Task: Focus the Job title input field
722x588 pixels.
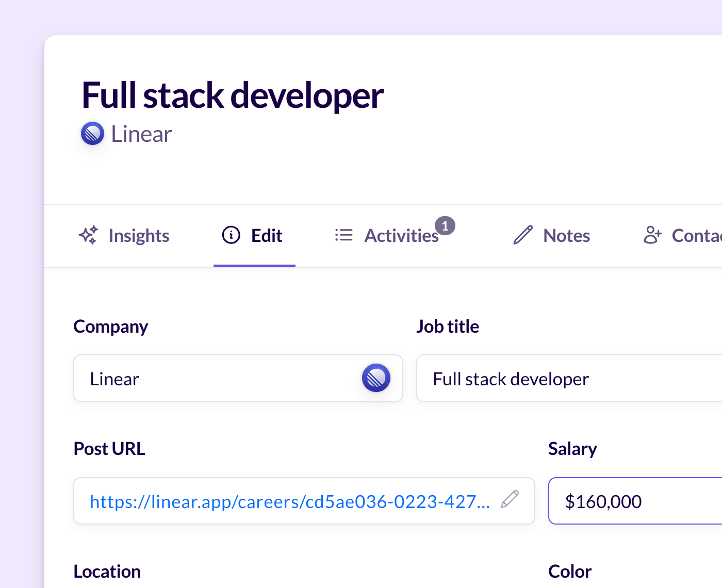Action: click(x=569, y=379)
